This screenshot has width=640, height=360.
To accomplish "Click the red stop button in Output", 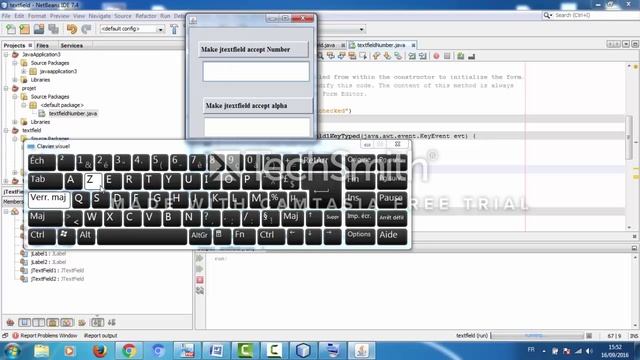I will 200,280.
